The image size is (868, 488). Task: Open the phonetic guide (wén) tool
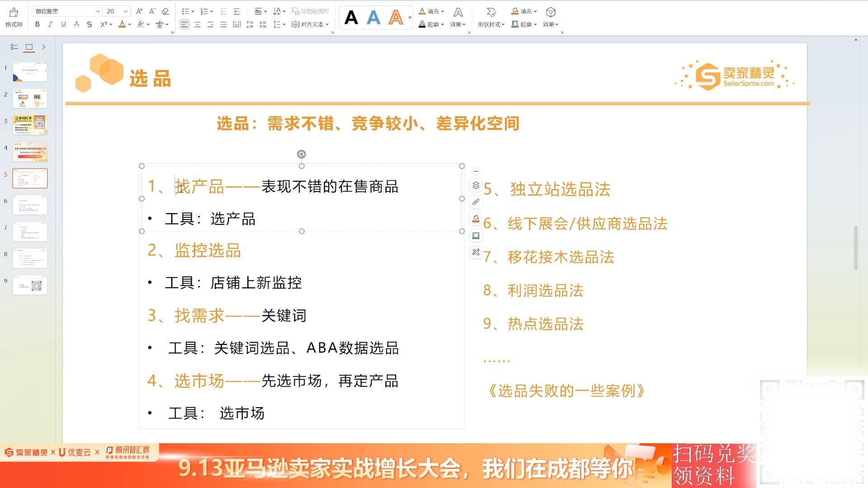click(x=160, y=24)
